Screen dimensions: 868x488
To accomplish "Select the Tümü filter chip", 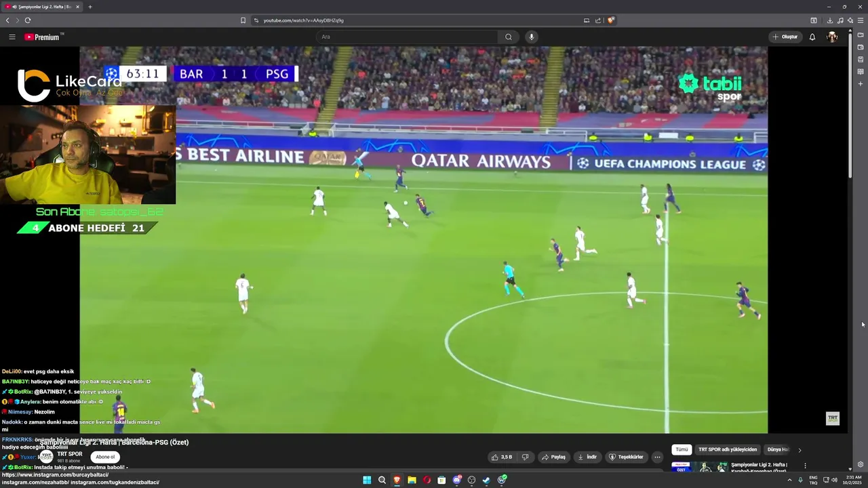I will pos(682,449).
